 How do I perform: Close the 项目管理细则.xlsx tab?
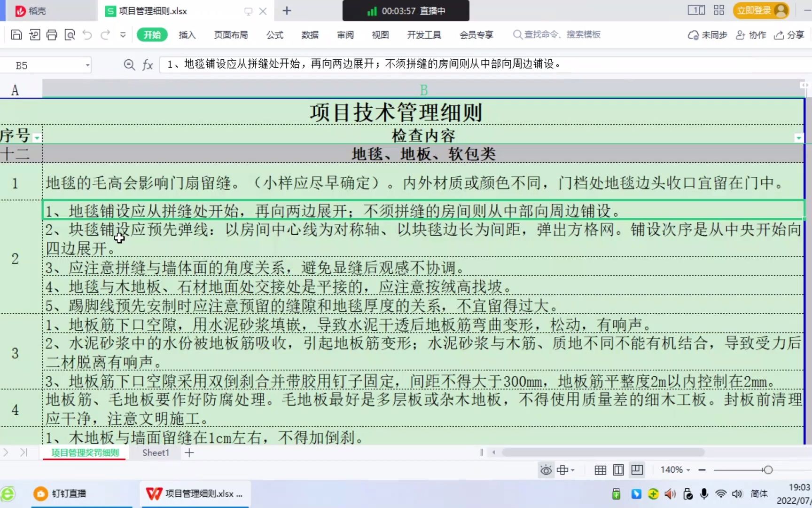pos(263,11)
